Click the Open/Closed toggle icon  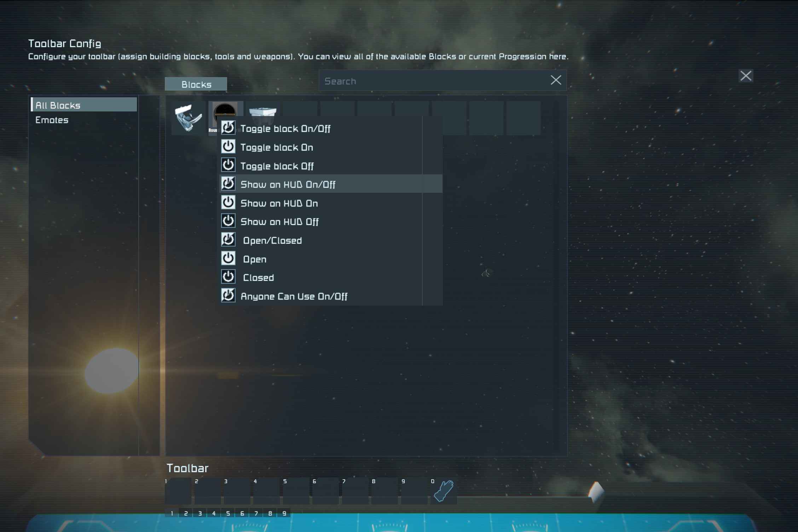[229, 240]
